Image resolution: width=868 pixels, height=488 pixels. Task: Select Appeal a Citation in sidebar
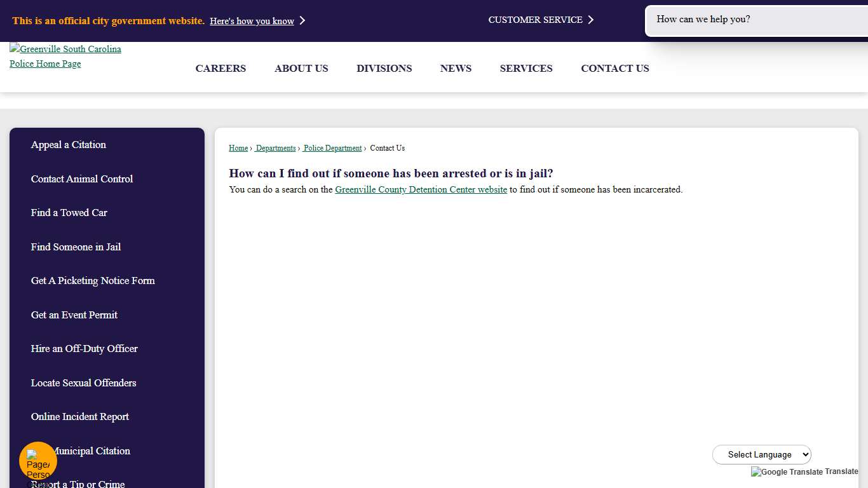[69, 145]
